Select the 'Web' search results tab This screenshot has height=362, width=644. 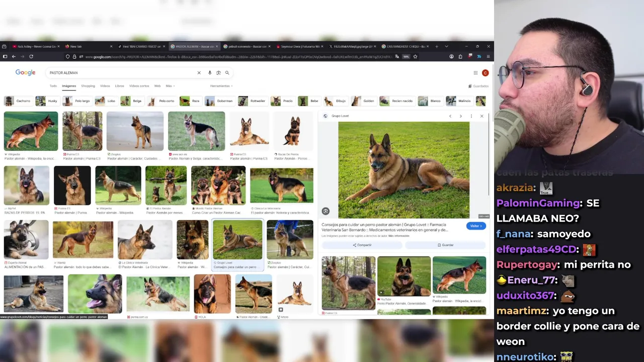click(157, 86)
